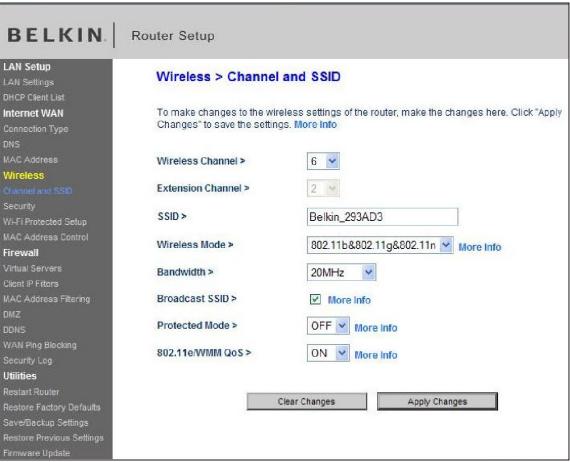This screenshot has width=570, height=462.
Task: Open More Info beside Broadcast SSID
Action: pos(349,300)
